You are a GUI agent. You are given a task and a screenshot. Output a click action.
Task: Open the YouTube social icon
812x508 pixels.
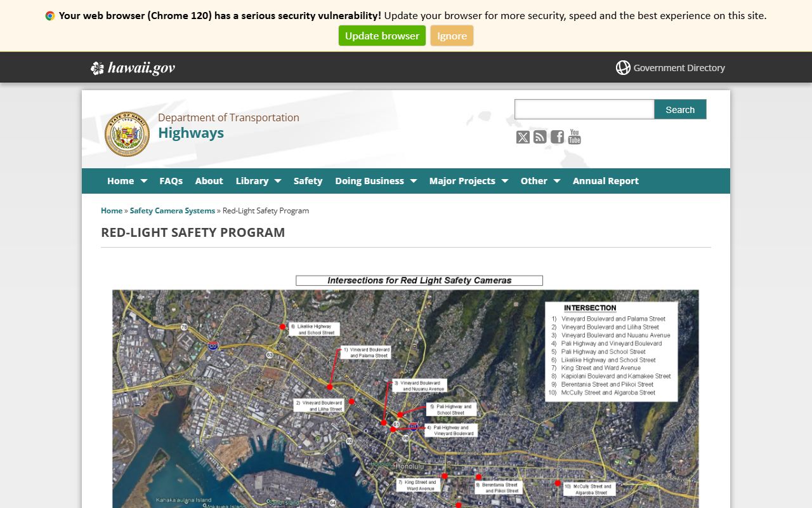pyautogui.click(x=574, y=137)
